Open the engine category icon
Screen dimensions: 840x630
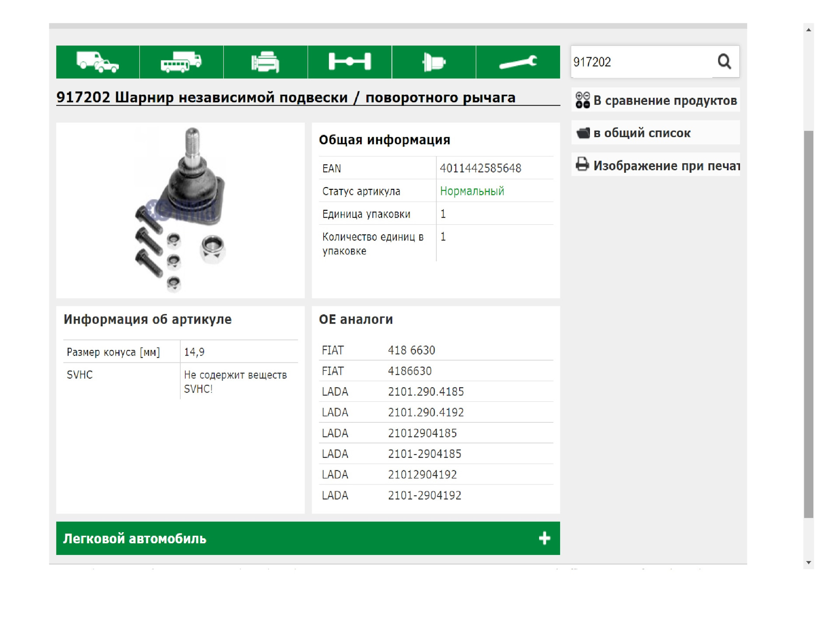(x=265, y=62)
